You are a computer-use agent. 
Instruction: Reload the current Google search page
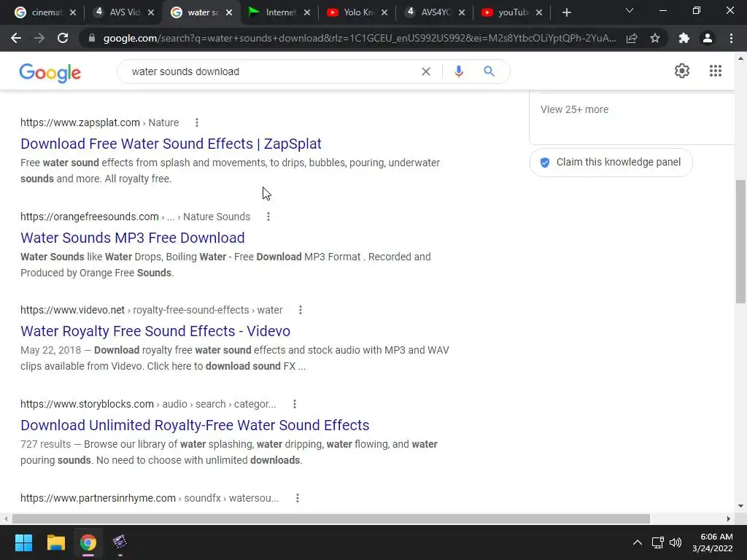63,38
